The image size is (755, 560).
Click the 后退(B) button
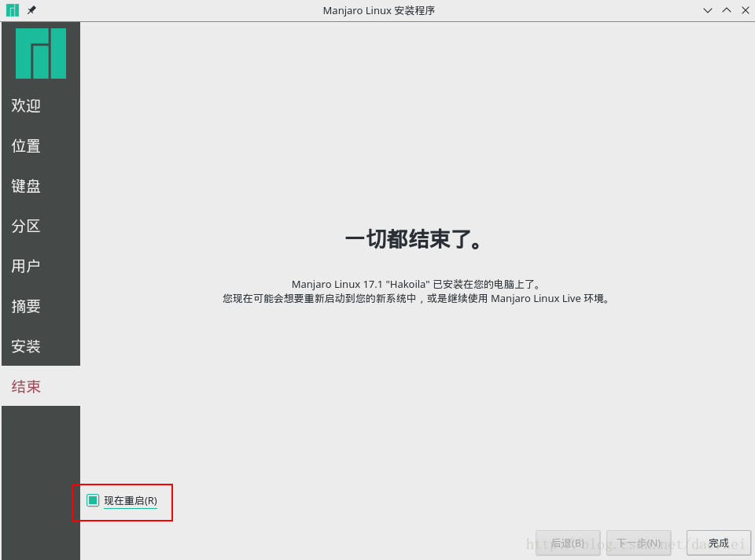(568, 543)
